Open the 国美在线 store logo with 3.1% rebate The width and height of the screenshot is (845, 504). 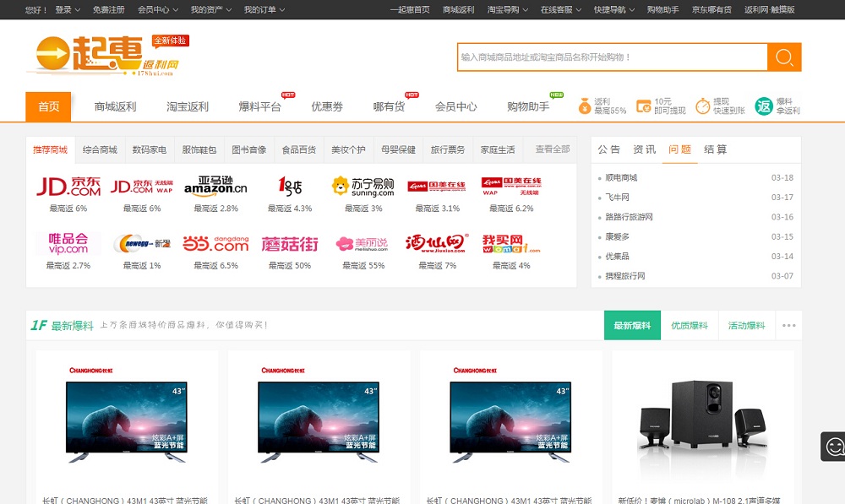(437, 187)
